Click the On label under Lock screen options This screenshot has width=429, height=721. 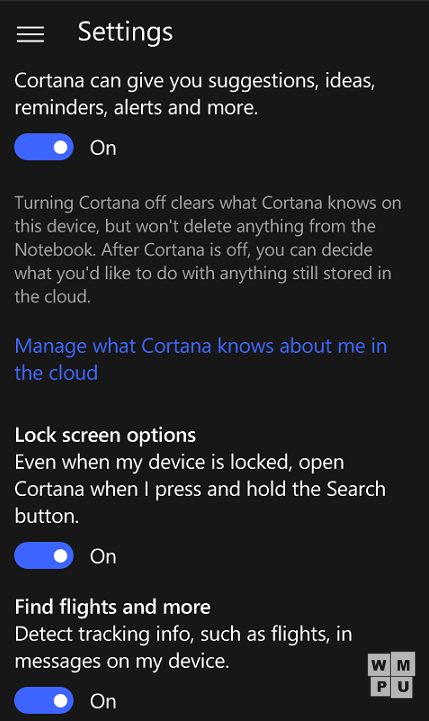pos(103,556)
